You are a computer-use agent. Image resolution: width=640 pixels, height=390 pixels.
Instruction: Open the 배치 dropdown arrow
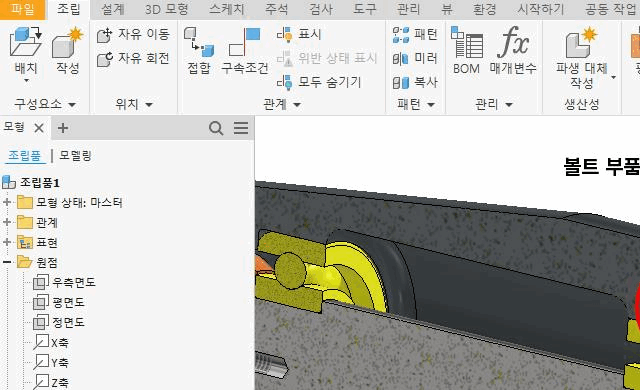point(26,81)
